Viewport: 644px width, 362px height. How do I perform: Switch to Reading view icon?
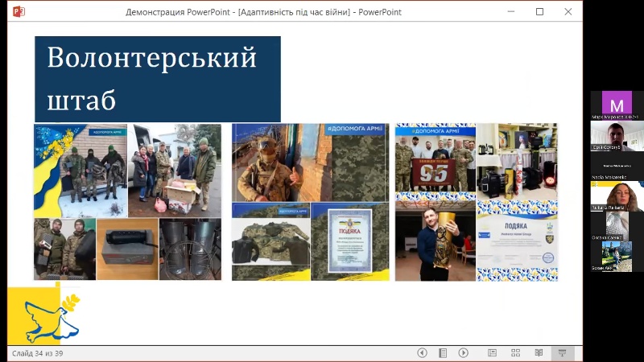point(539,353)
